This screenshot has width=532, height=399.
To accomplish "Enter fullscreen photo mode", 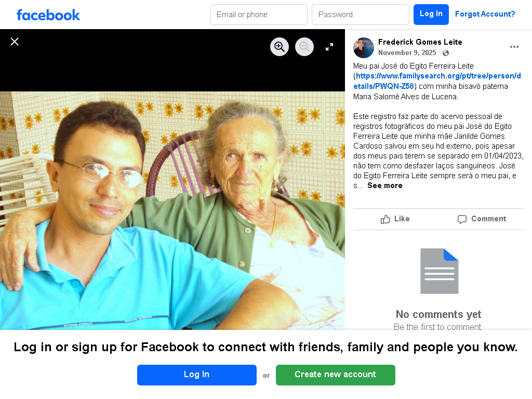I will (329, 47).
